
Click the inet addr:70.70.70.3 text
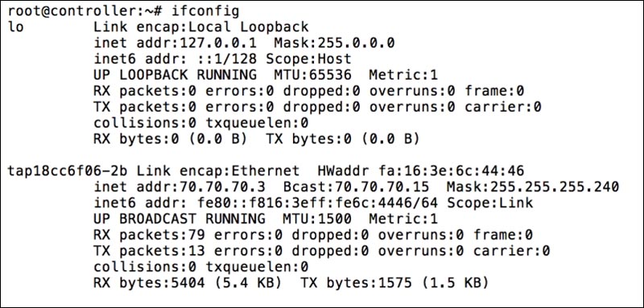[x=180, y=187]
